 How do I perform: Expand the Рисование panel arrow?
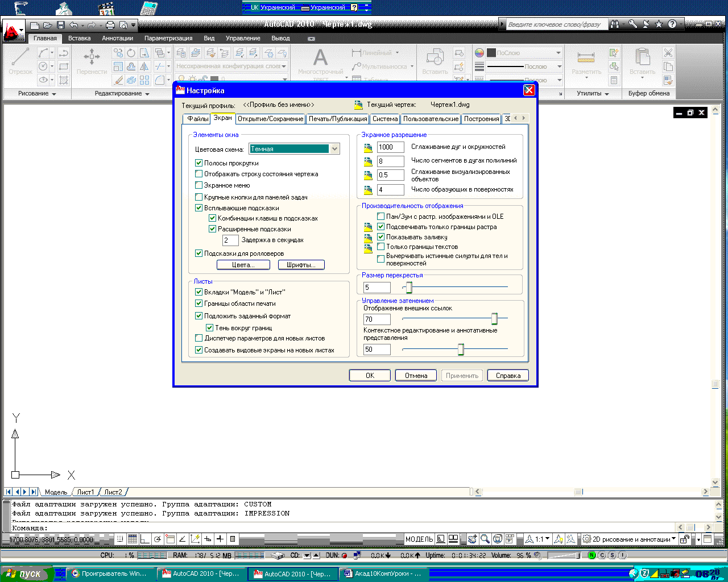(54, 94)
